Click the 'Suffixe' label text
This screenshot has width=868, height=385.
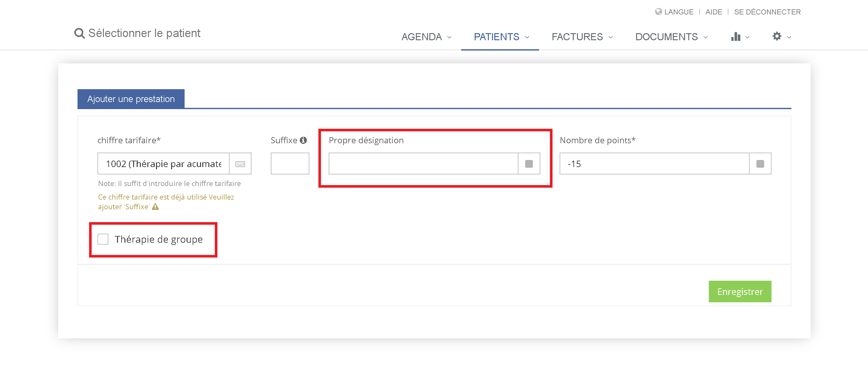tap(284, 140)
